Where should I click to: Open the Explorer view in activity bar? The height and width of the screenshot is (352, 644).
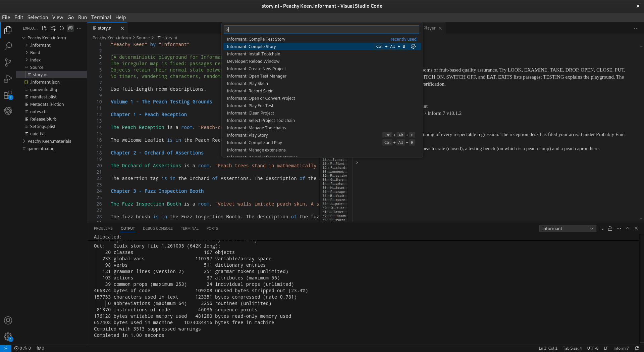tap(8, 30)
